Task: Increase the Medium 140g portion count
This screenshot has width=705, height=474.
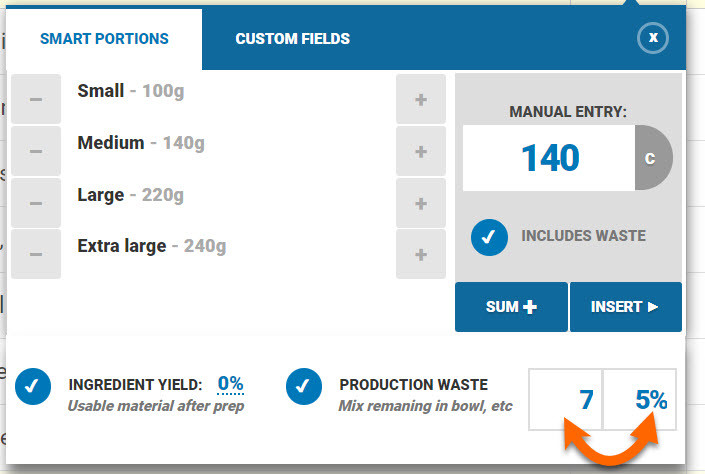Action: (x=421, y=151)
